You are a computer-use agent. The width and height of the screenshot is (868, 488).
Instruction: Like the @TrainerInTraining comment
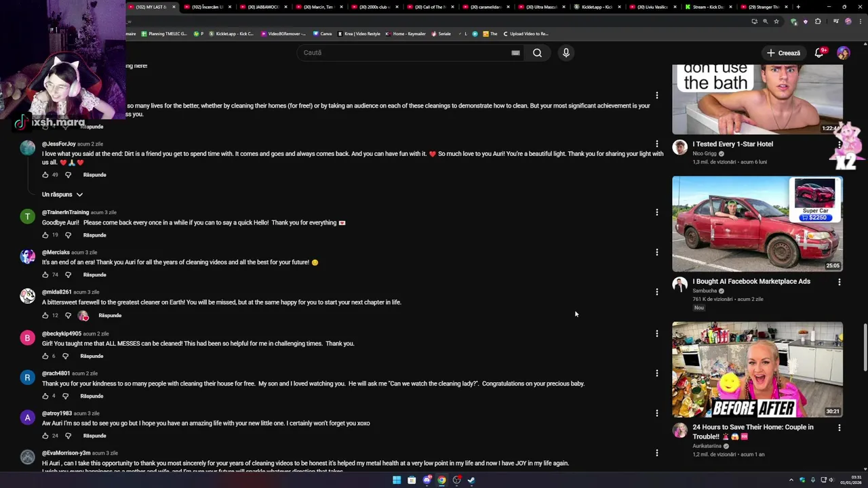[x=45, y=235]
